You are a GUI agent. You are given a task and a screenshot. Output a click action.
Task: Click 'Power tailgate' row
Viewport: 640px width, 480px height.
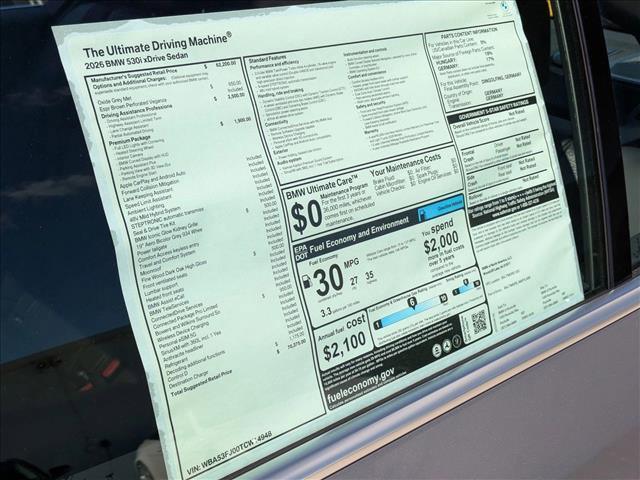[152, 250]
